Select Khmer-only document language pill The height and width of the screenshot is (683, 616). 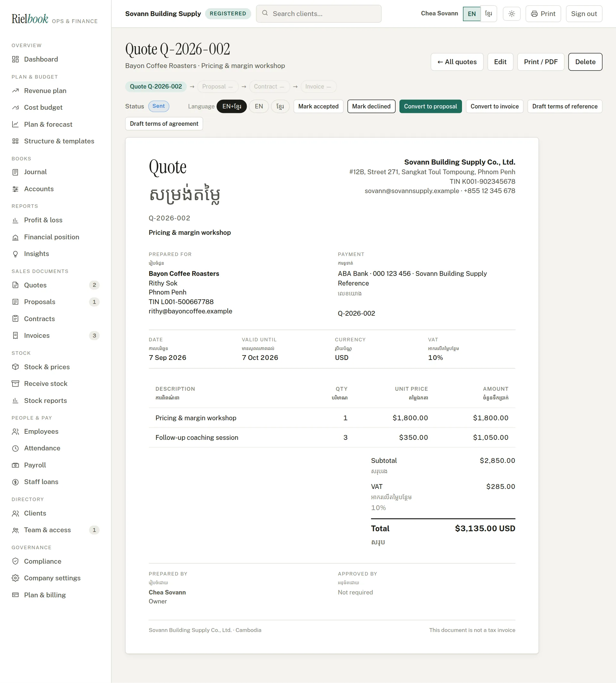(x=280, y=106)
